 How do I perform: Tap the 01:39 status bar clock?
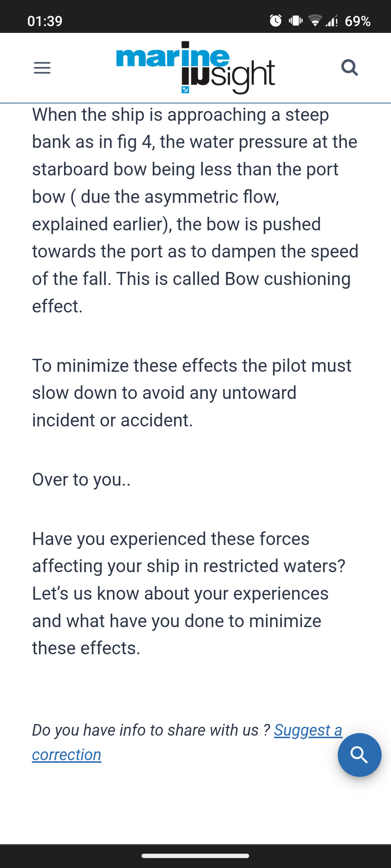(45, 21)
